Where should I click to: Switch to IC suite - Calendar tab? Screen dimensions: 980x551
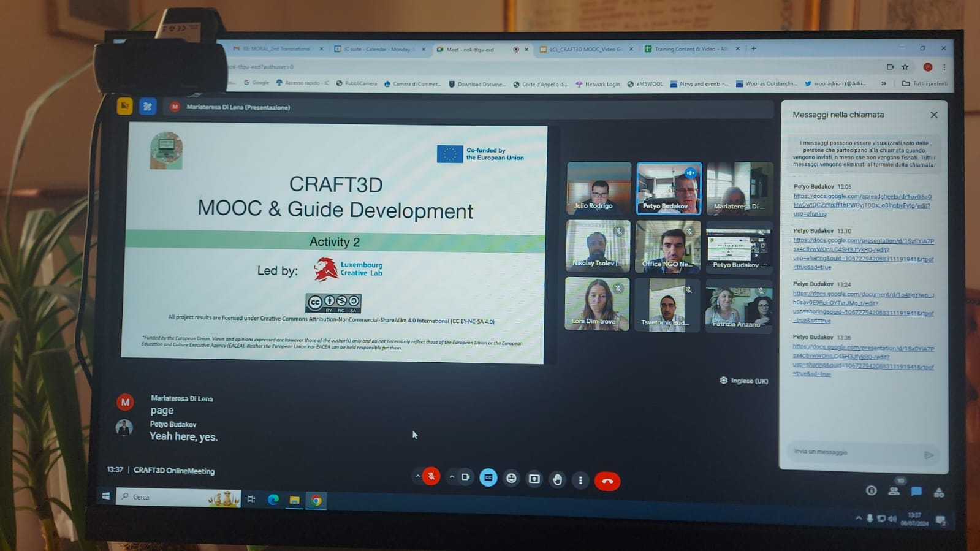point(379,49)
